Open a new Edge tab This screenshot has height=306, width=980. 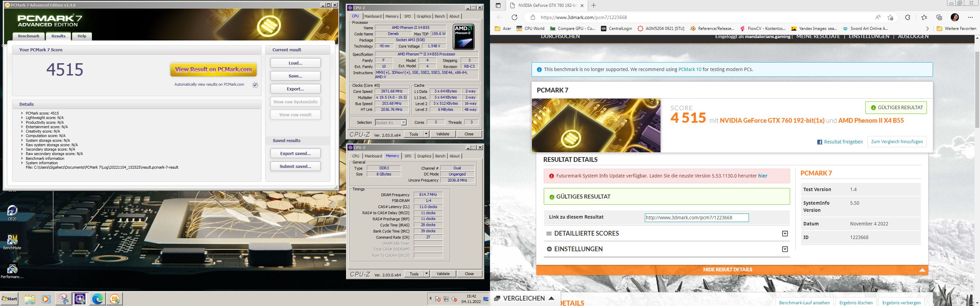point(593,5)
